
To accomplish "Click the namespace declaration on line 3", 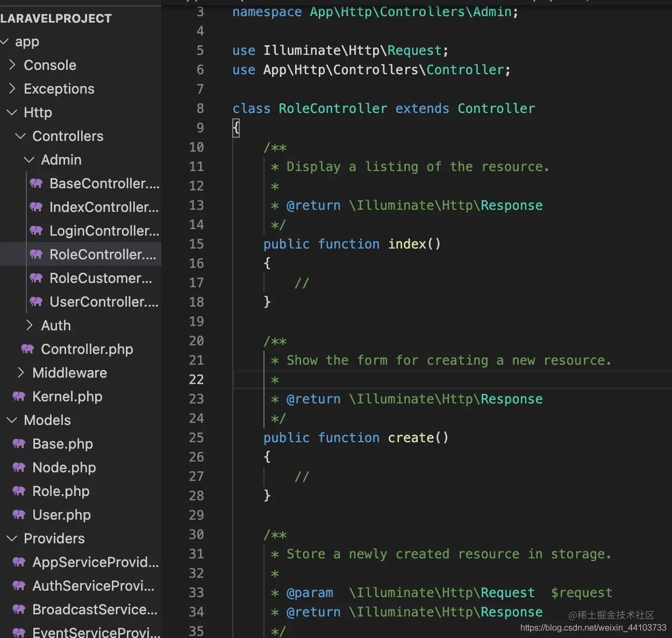I will click(x=375, y=12).
